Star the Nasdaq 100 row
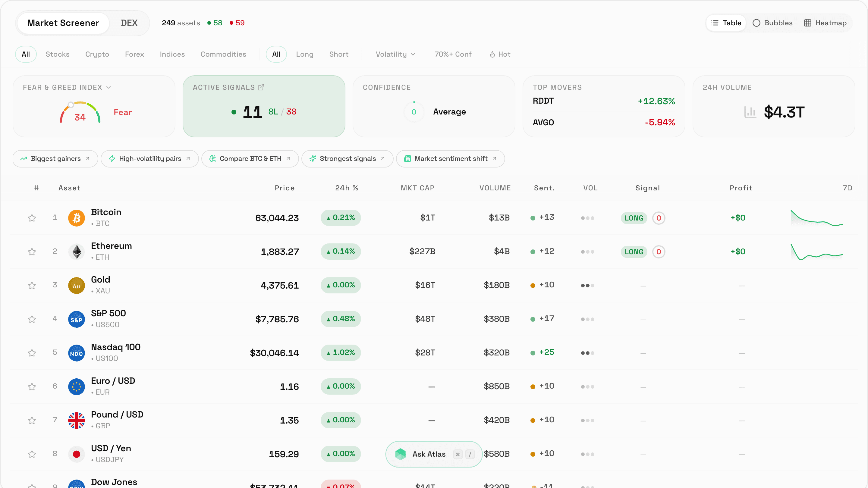868x488 pixels. click(x=32, y=353)
